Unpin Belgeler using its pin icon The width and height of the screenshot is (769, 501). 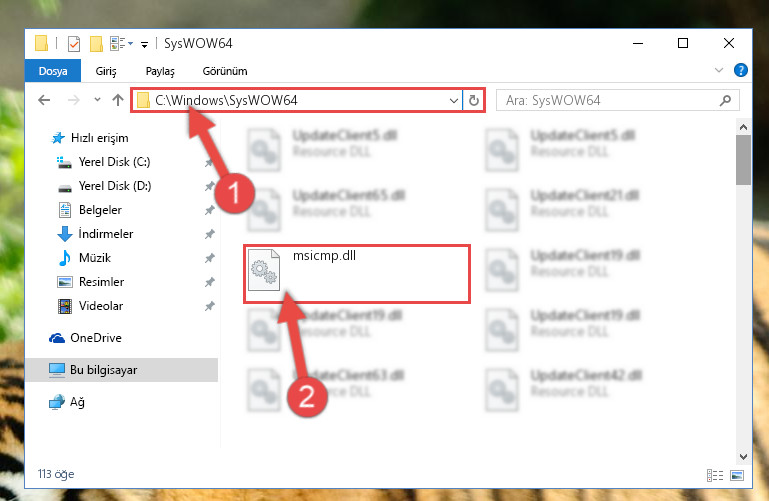(209, 210)
